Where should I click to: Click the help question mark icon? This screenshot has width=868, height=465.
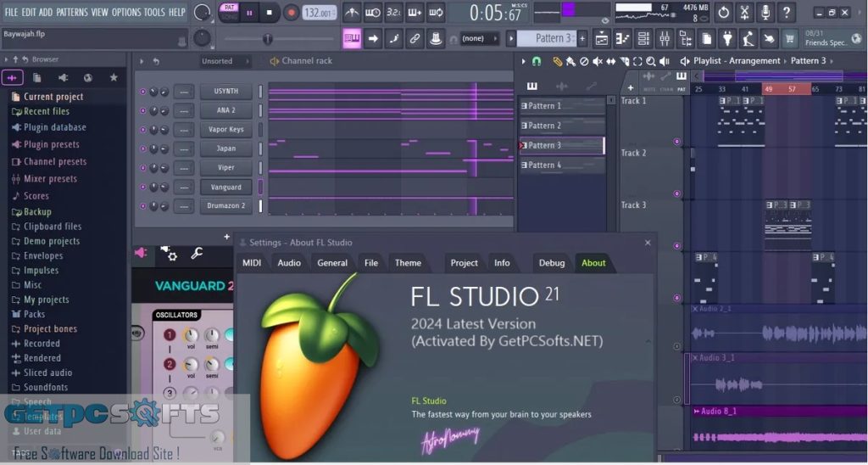click(x=787, y=12)
